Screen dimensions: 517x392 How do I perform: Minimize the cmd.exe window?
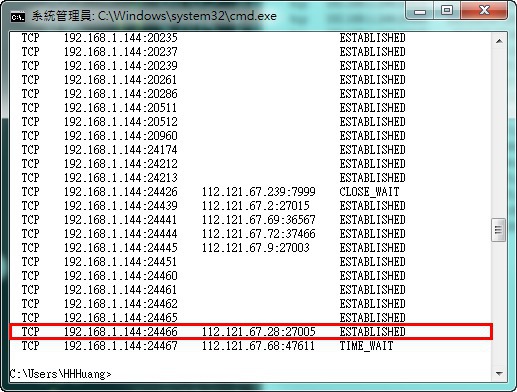click(420, 11)
